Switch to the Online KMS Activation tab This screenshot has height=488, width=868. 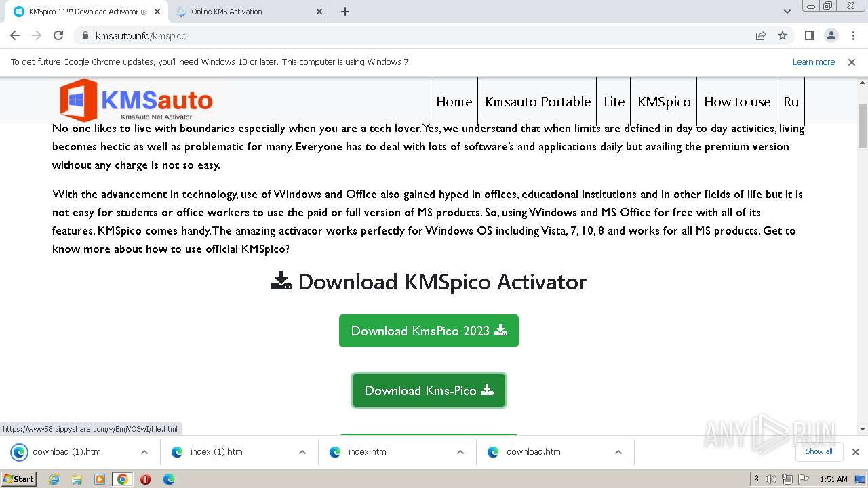(x=249, y=12)
